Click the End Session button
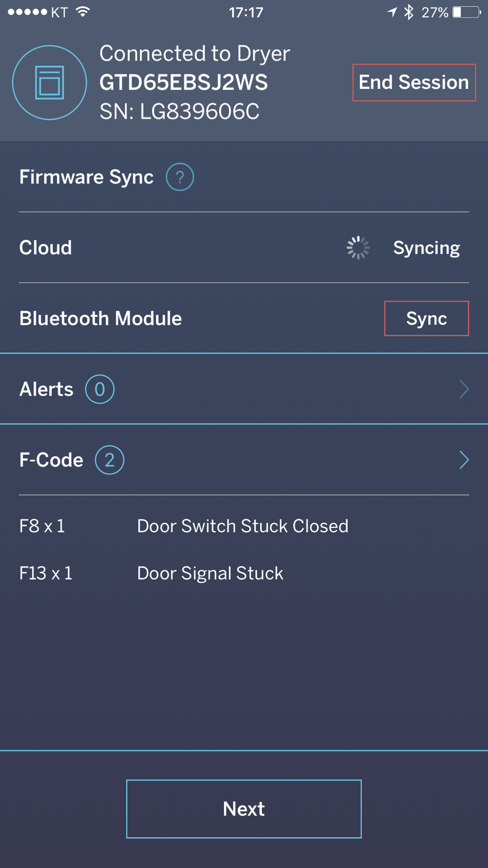Viewport: 488px width, 868px height. click(x=414, y=83)
